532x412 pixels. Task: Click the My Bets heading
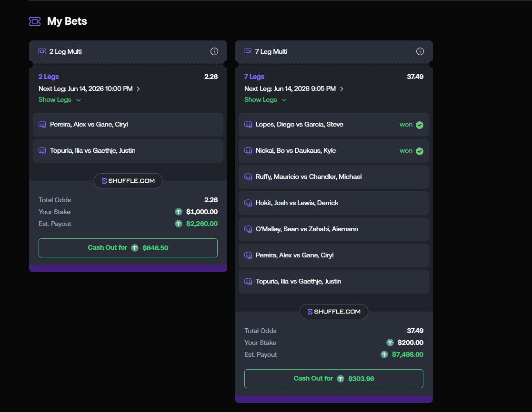[67, 21]
